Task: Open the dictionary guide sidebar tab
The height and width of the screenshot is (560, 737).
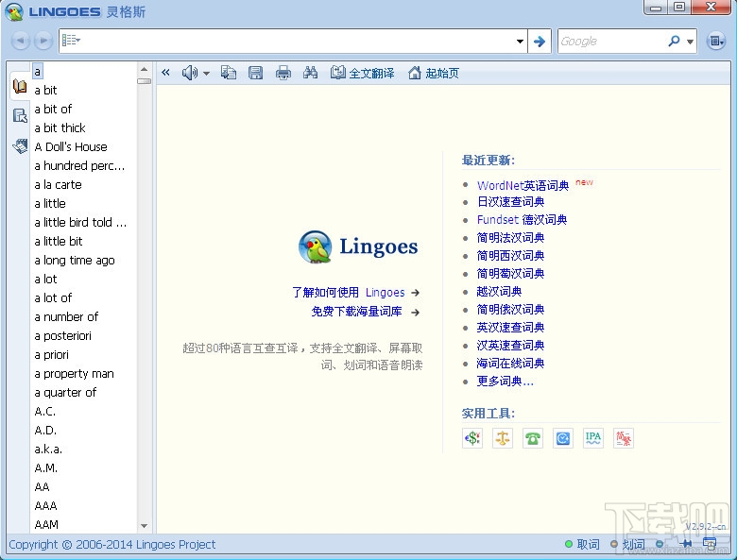Action: pos(20,115)
